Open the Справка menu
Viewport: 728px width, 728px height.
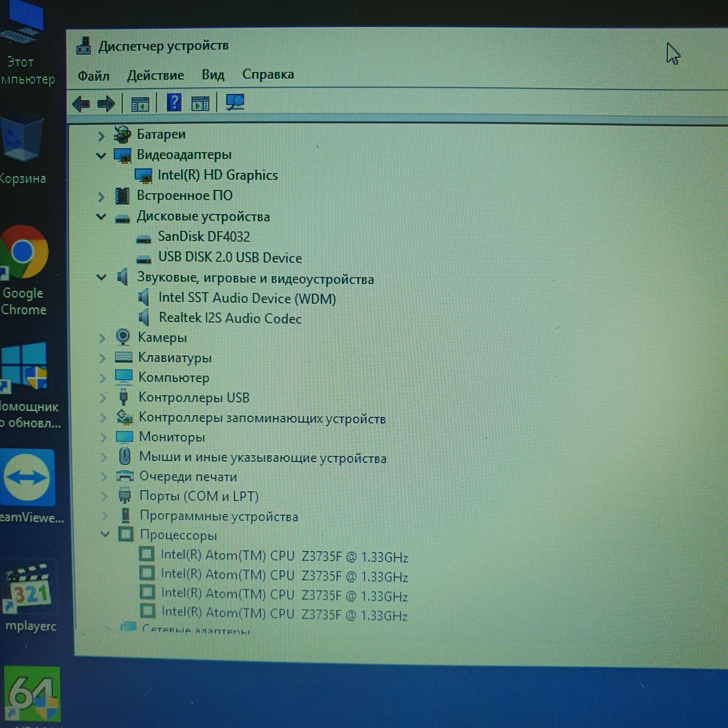point(268,74)
